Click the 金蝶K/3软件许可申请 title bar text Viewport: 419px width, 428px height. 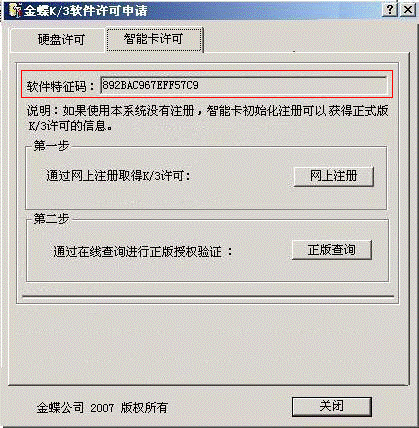pyautogui.click(x=85, y=11)
